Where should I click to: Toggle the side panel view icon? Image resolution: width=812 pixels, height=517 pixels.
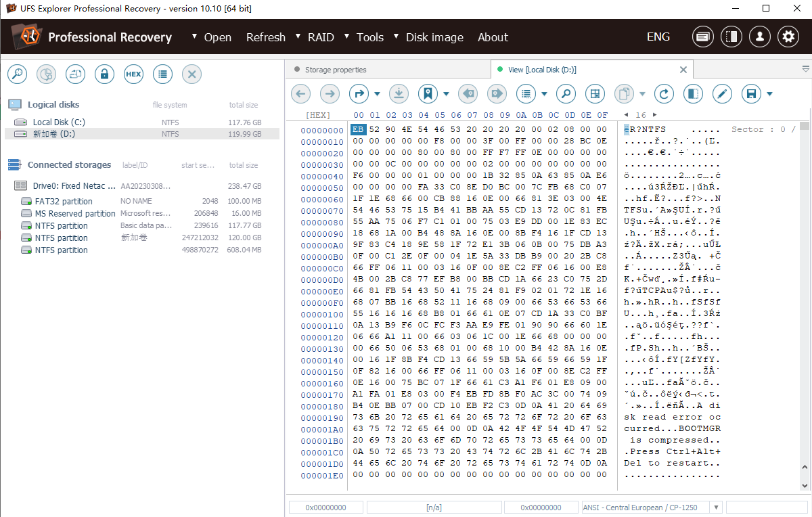click(x=693, y=94)
